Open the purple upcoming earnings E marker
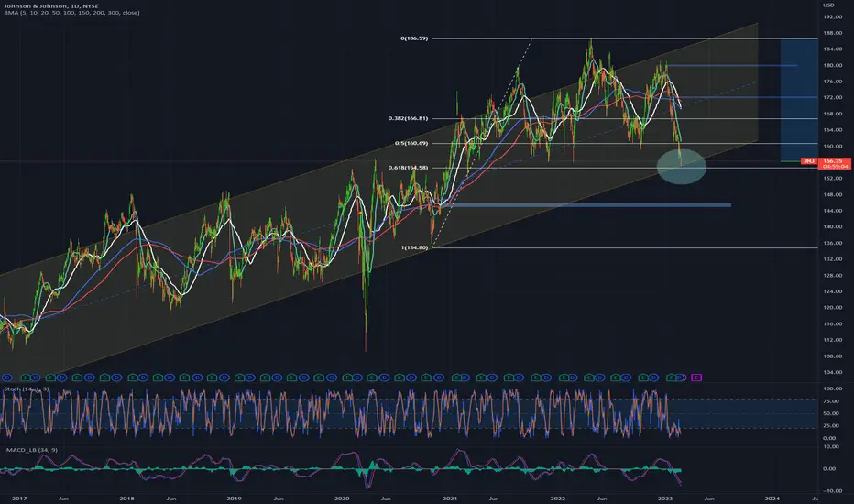854x504 pixels. [x=696, y=378]
